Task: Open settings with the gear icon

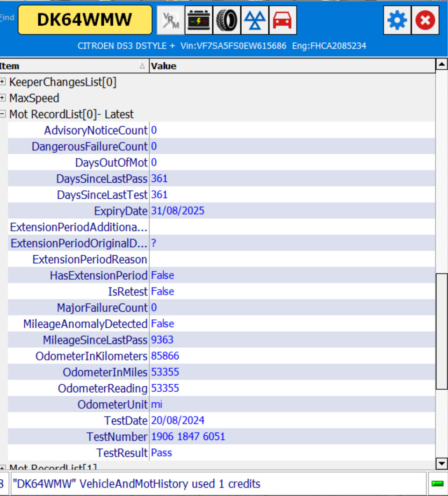Action: pos(397,21)
